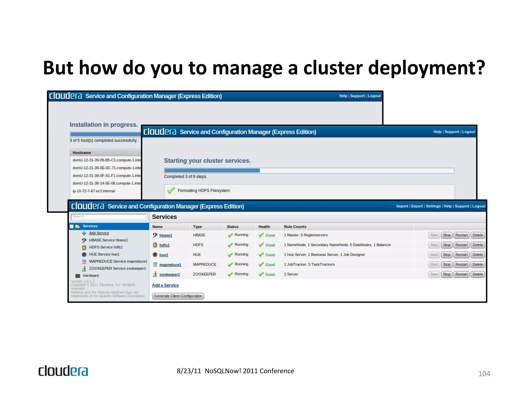Screen dimensions: 532x411
Task: Log out from the Services window header
Action: coord(479,206)
